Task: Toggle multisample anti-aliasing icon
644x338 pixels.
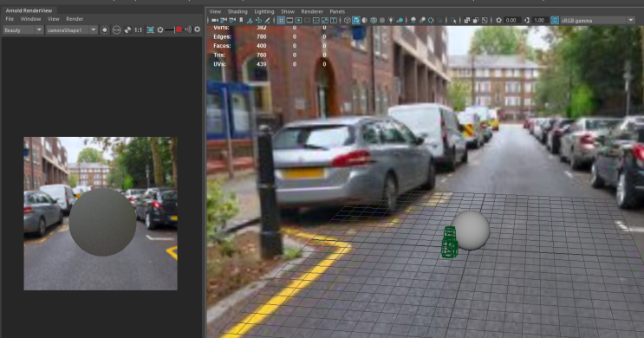Action: (431, 20)
